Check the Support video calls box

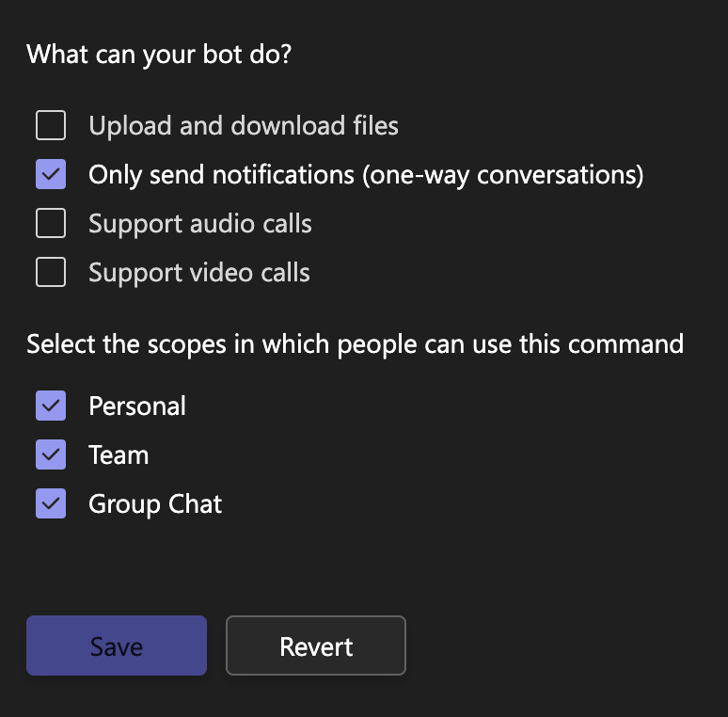[x=51, y=272]
